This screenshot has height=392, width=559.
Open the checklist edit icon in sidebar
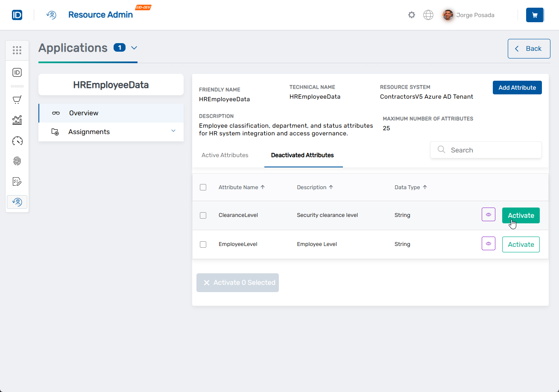pyautogui.click(x=17, y=181)
